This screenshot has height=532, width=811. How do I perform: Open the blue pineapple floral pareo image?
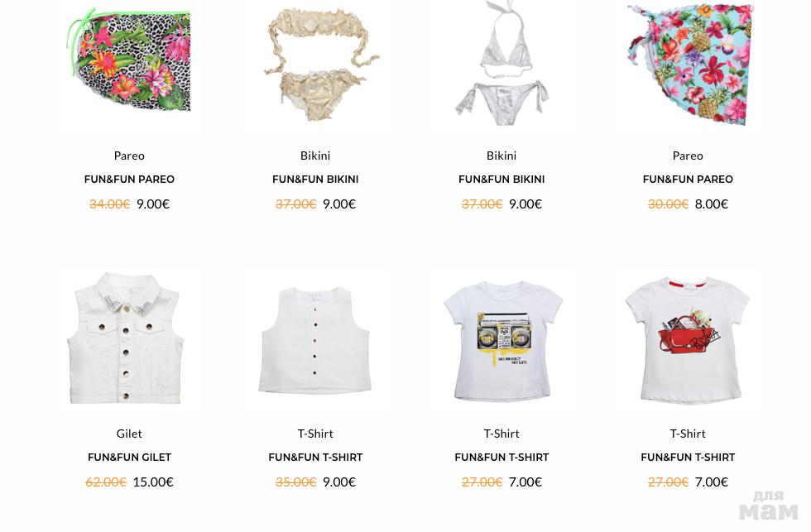coord(688,65)
